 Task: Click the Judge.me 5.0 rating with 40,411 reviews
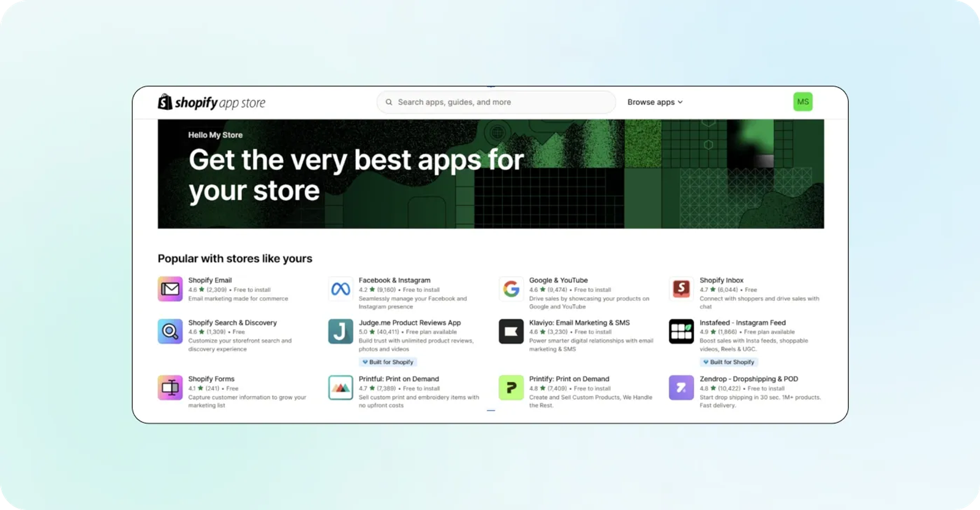[x=379, y=332]
